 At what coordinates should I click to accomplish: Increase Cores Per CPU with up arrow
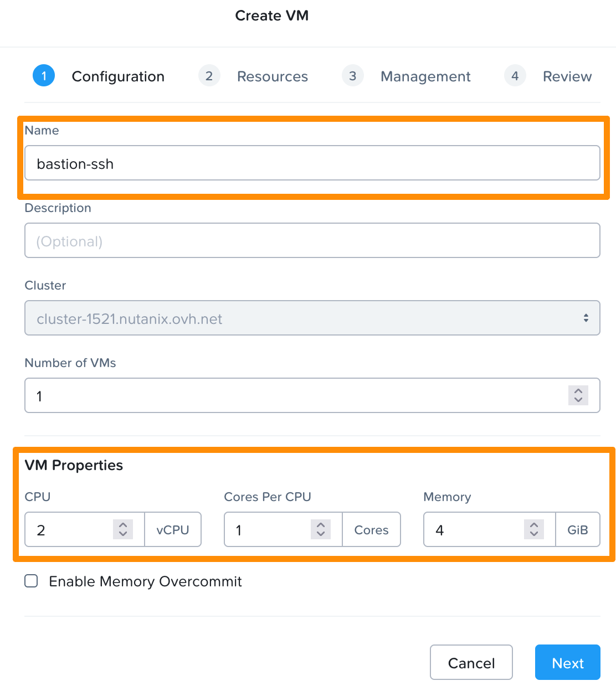(320, 525)
